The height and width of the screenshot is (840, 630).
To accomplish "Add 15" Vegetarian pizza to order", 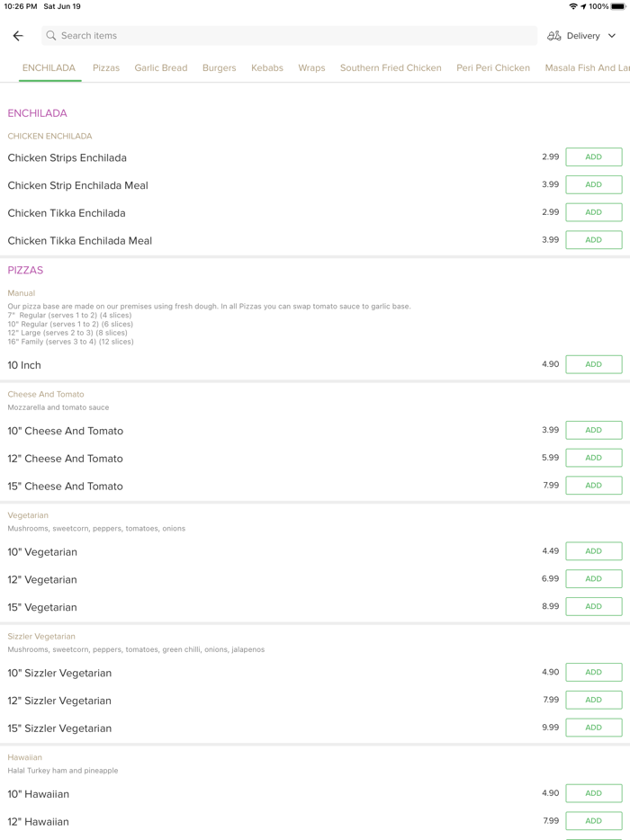I will coord(593,606).
